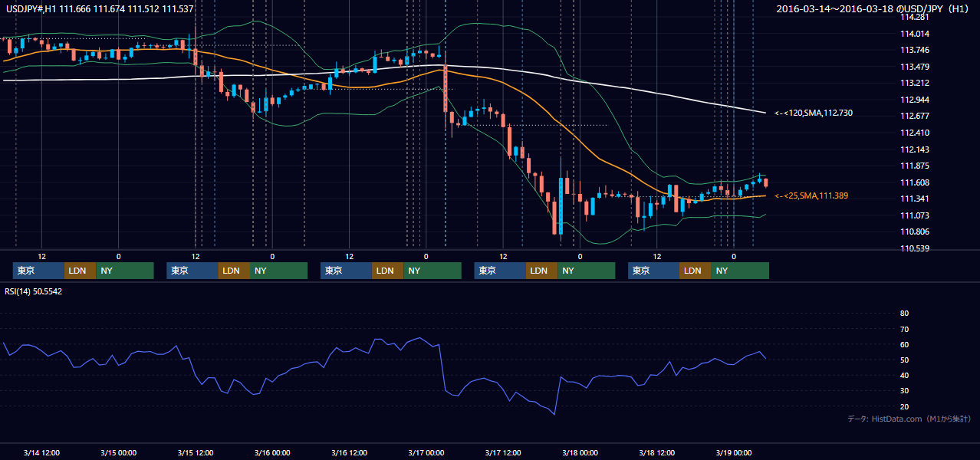Click price axis label 113.746
980x460 pixels.
point(915,50)
